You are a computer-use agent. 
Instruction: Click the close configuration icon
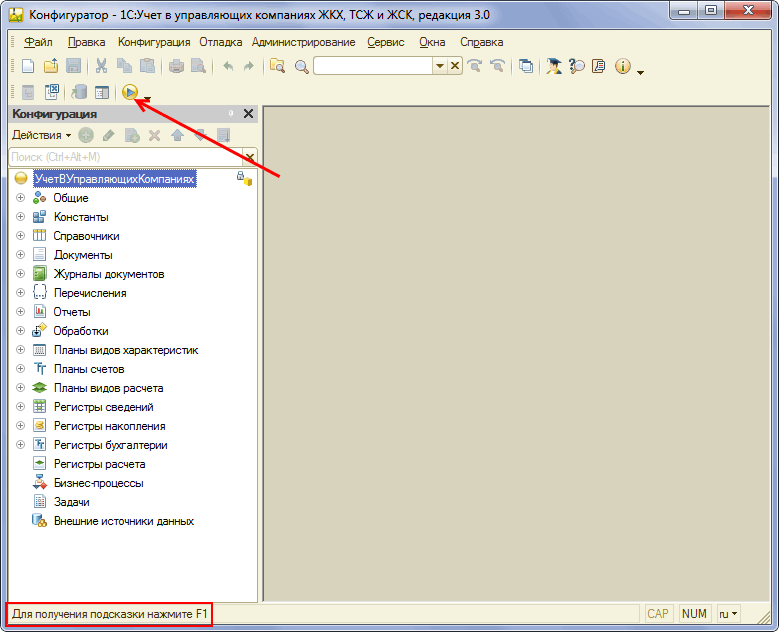click(x=51, y=92)
